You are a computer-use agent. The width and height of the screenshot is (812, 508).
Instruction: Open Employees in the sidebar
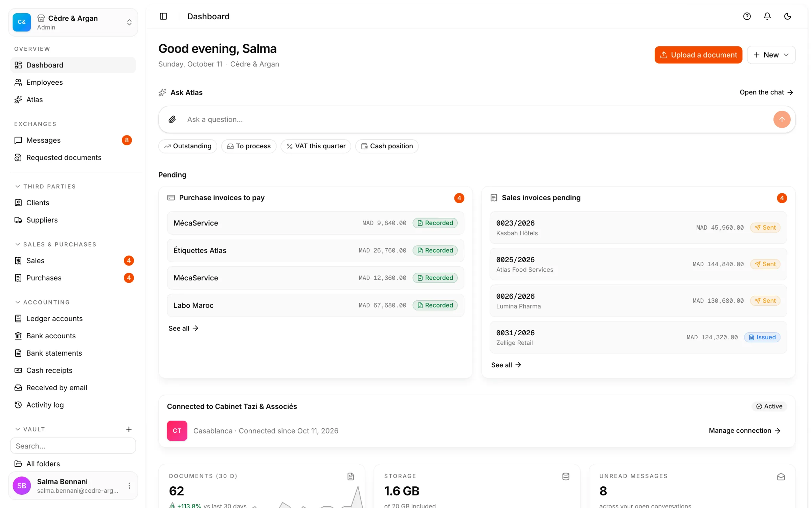pos(73,82)
